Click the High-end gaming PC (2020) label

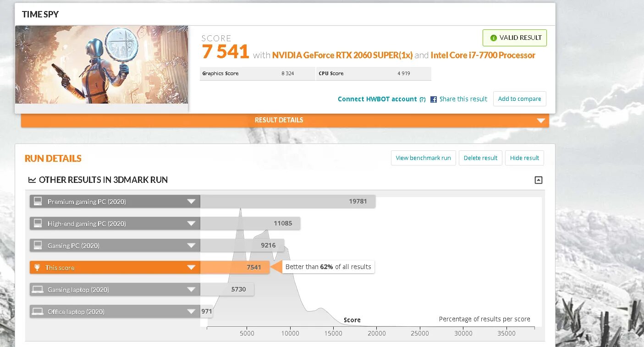pyautogui.click(x=87, y=224)
